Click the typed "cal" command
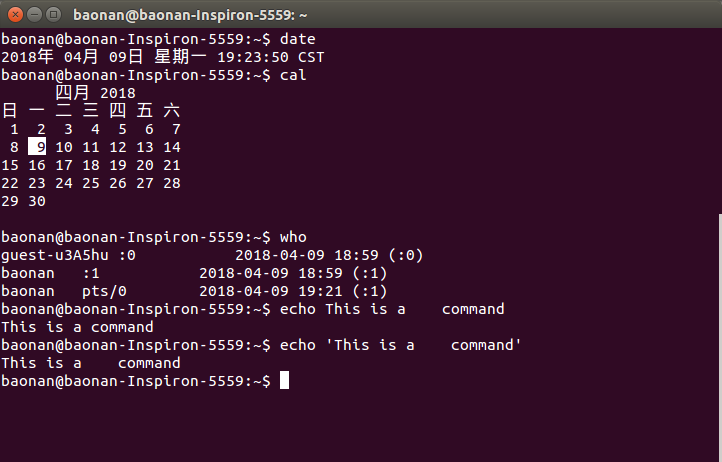Screen dimensions: 722x462 click(x=293, y=75)
